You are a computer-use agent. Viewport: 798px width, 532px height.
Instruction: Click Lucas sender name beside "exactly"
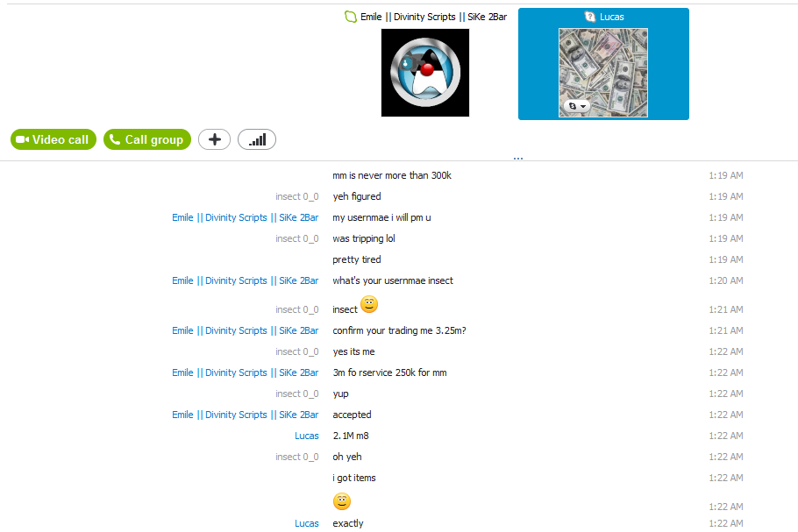tap(306, 523)
